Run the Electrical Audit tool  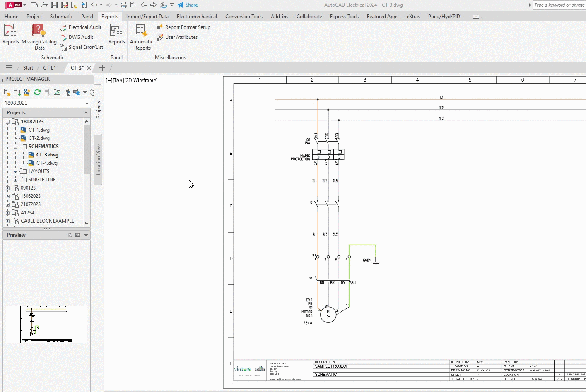[x=81, y=27]
